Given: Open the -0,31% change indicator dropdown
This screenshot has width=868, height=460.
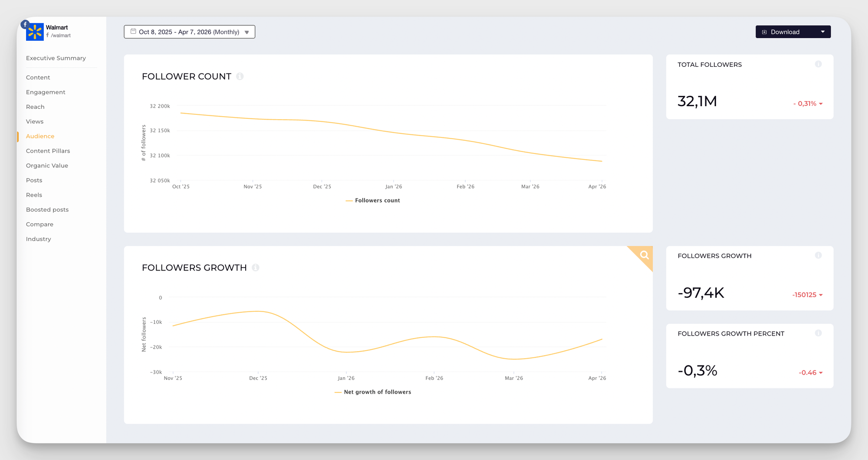Looking at the screenshot, I should pos(807,104).
